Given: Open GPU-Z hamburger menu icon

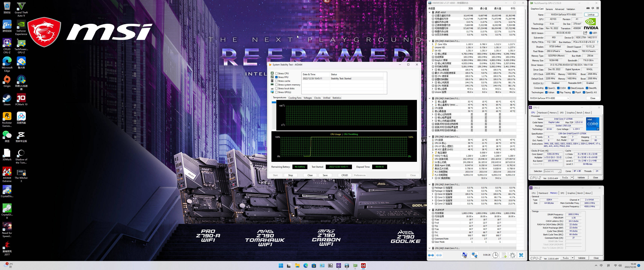Looking at the screenshot, I should click(x=598, y=8).
